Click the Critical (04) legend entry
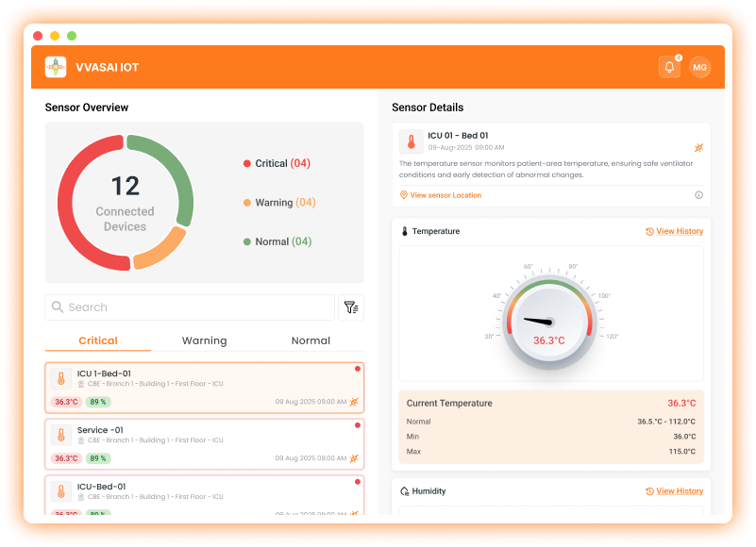Viewport: 756px width, 547px height. point(277,163)
